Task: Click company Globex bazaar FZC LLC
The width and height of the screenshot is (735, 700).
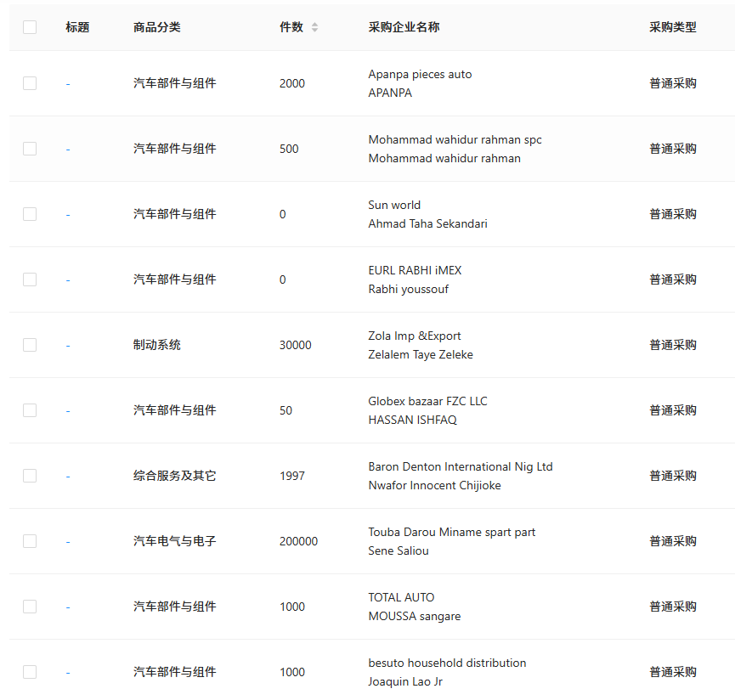Action: 427,401
